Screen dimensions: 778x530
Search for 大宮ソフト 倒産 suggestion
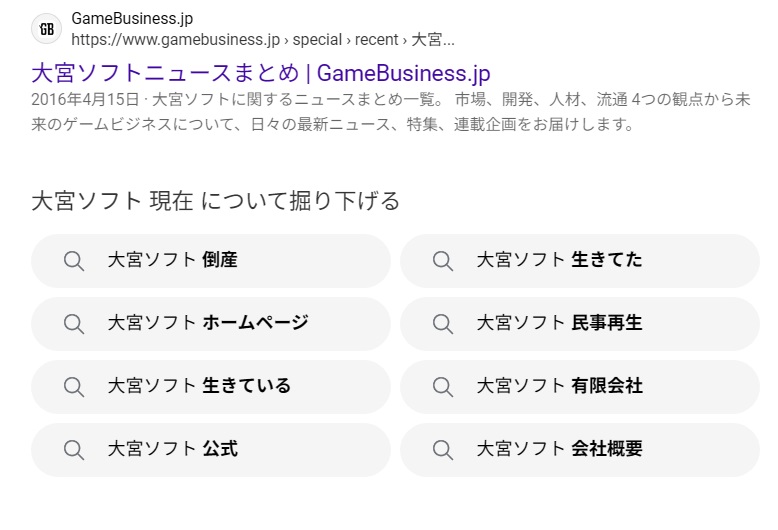(172, 261)
